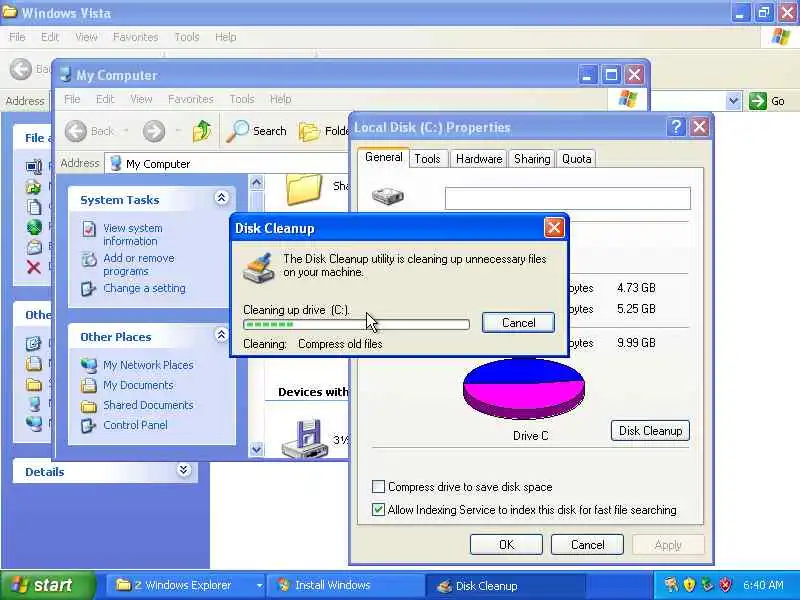Switch to the Hardware tab
The image size is (800, 600).
coord(479,159)
